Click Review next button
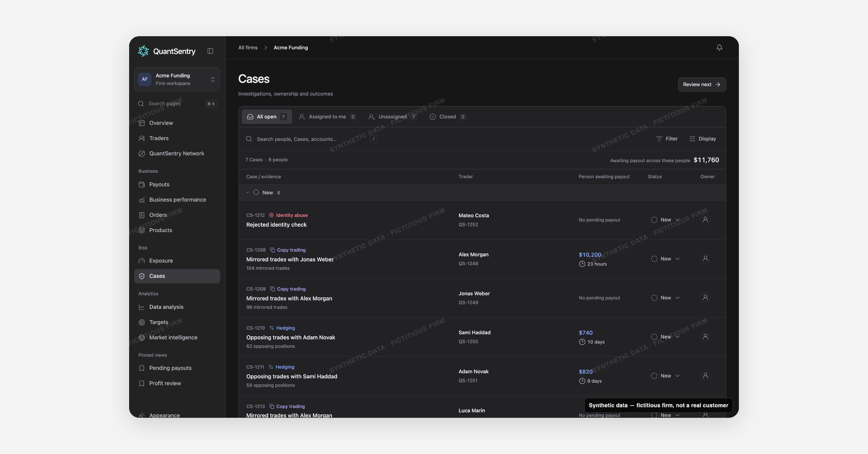Viewport: 868px width, 454px height. [x=702, y=84]
